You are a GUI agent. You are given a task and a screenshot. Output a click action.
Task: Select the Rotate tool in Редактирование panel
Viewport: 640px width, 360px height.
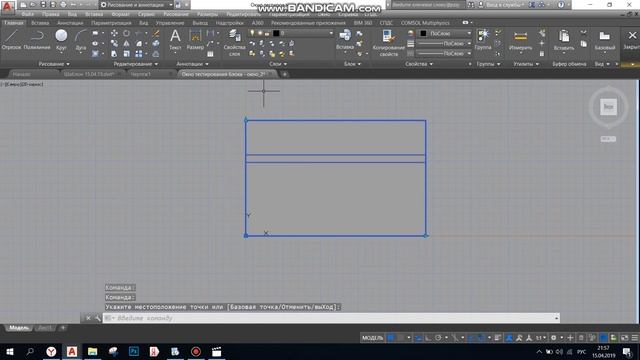pos(127,33)
